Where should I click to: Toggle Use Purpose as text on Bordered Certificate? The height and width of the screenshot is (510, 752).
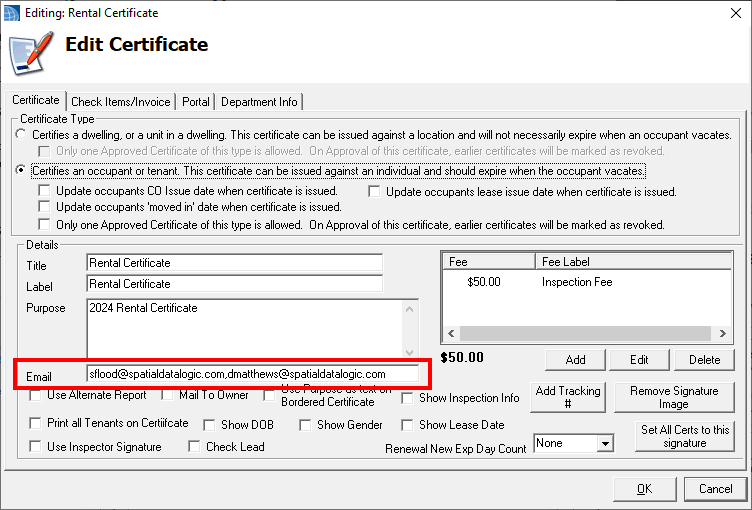point(269,396)
